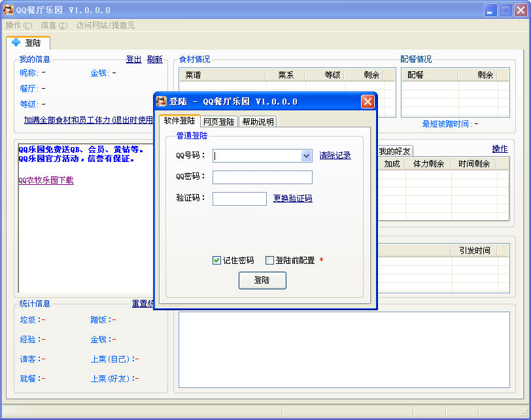Click the 配餐 column header

(430, 74)
